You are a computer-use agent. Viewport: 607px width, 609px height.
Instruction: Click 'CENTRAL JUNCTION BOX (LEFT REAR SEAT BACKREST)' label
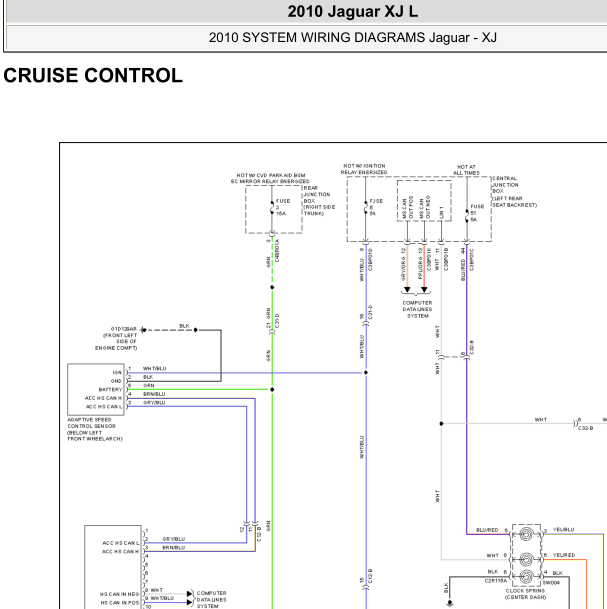[x=515, y=191]
